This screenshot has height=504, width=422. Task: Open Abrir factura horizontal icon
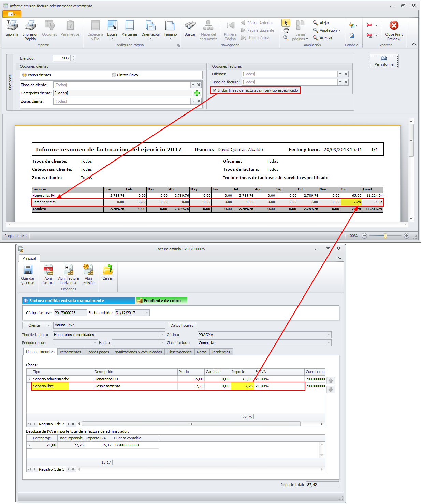(69, 270)
